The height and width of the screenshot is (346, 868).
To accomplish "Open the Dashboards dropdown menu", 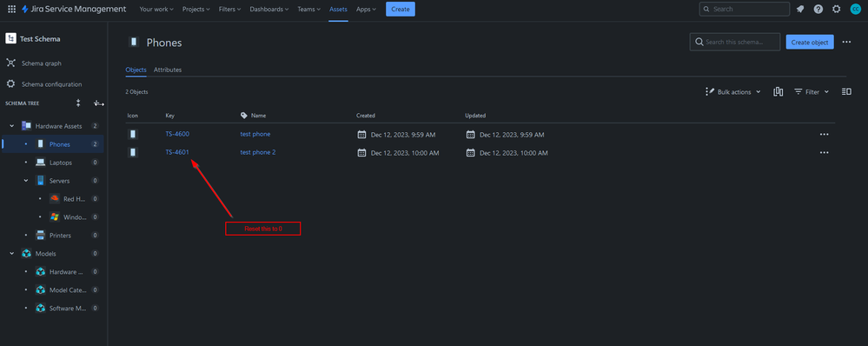I will (270, 9).
